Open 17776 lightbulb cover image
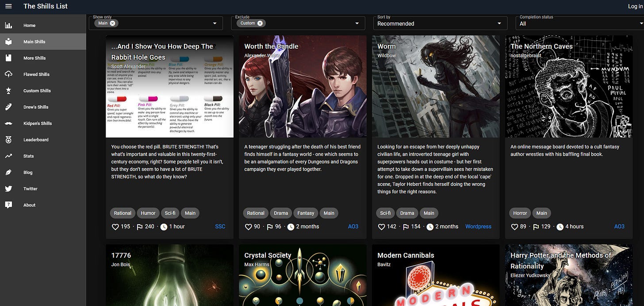644x306 pixels. [x=169, y=275]
